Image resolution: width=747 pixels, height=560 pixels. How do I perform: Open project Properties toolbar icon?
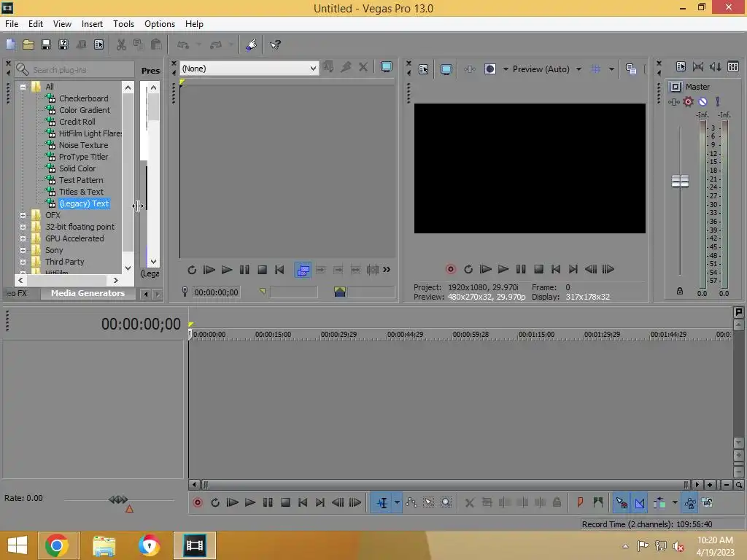98,44
